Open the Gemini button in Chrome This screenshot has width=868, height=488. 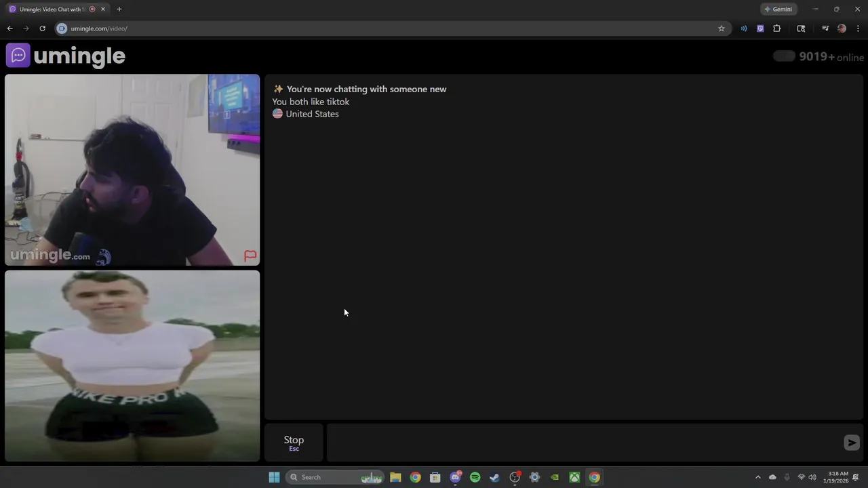pos(778,9)
